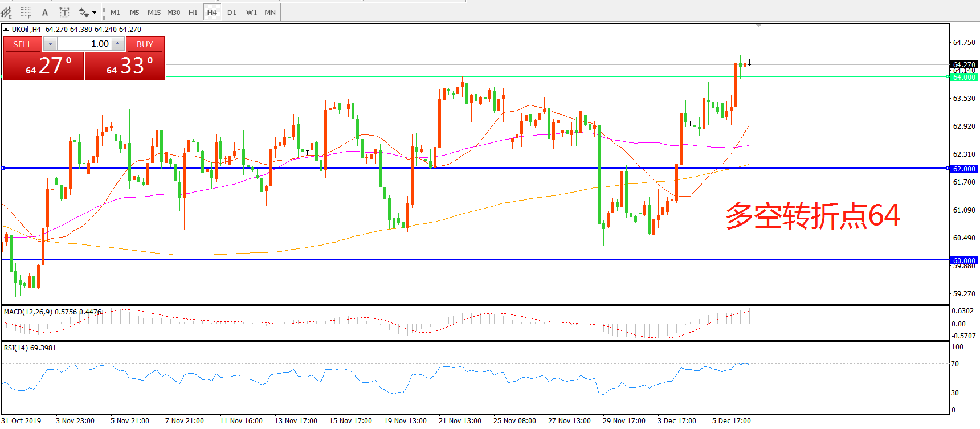Switch to the M1 timeframe
This screenshot has height=429, width=980.
coord(115,12)
